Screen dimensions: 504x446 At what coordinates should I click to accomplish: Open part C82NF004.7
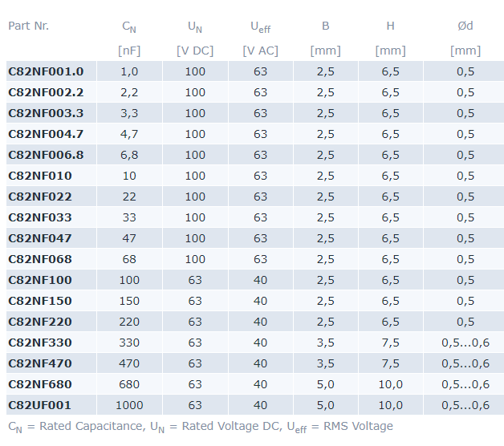pyautogui.click(x=46, y=134)
